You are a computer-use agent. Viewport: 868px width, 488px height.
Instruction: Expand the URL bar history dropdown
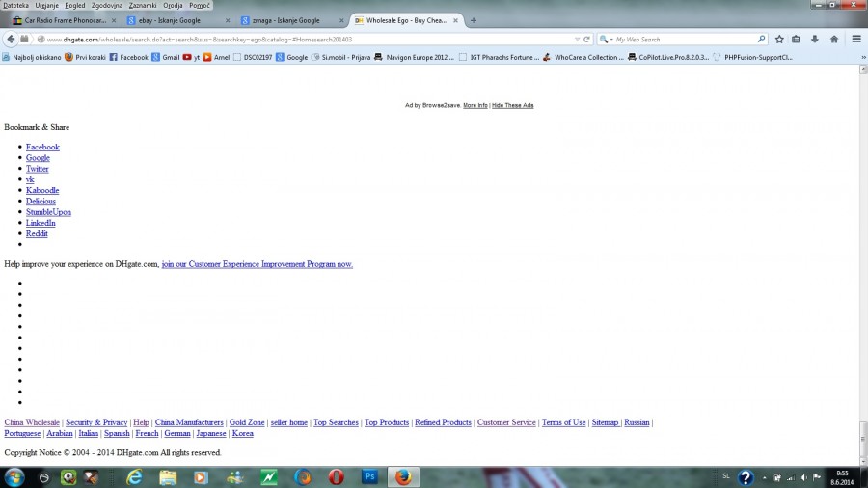(x=577, y=40)
